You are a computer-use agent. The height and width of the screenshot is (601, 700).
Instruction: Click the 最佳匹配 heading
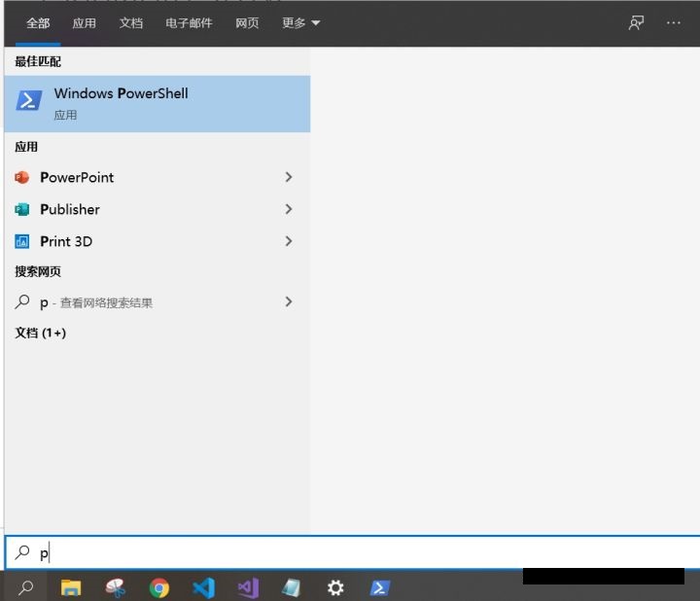(38, 61)
